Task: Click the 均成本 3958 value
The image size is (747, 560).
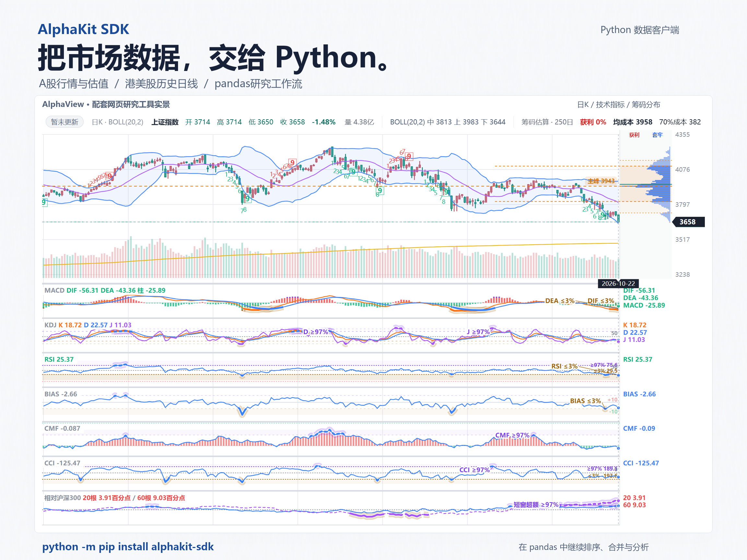Action: click(x=633, y=122)
